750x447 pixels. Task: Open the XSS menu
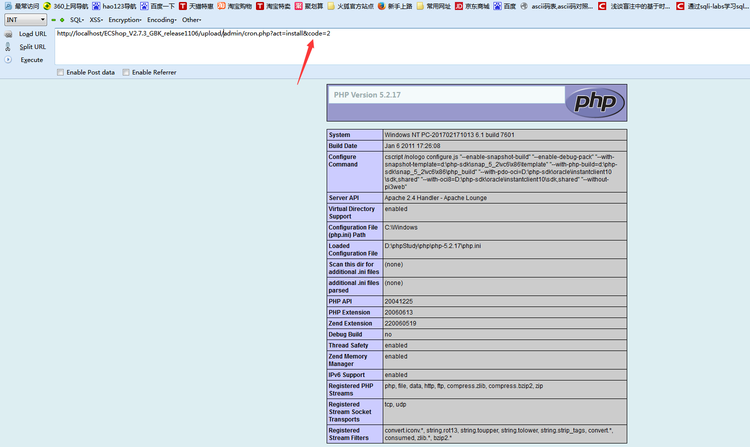click(x=96, y=20)
